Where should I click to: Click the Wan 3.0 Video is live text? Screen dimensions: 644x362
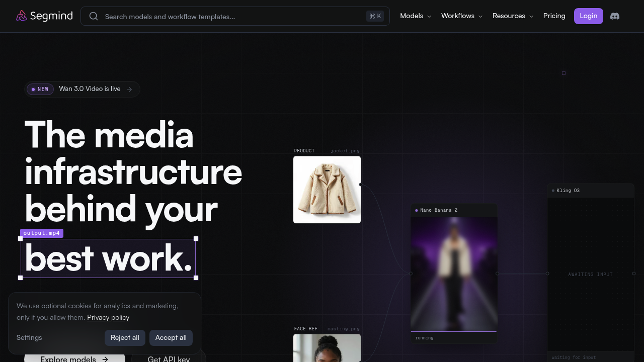coord(90,89)
